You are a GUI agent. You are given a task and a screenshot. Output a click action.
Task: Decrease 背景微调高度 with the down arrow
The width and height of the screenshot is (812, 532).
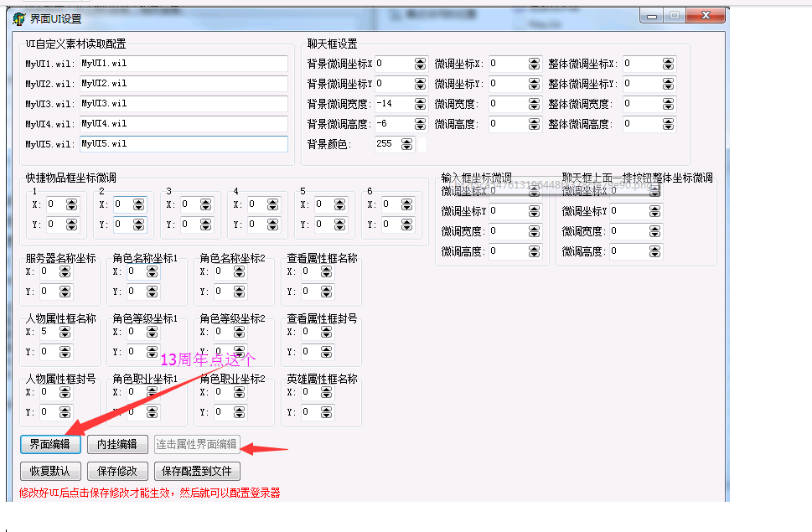pyautogui.click(x=420, y=127)
